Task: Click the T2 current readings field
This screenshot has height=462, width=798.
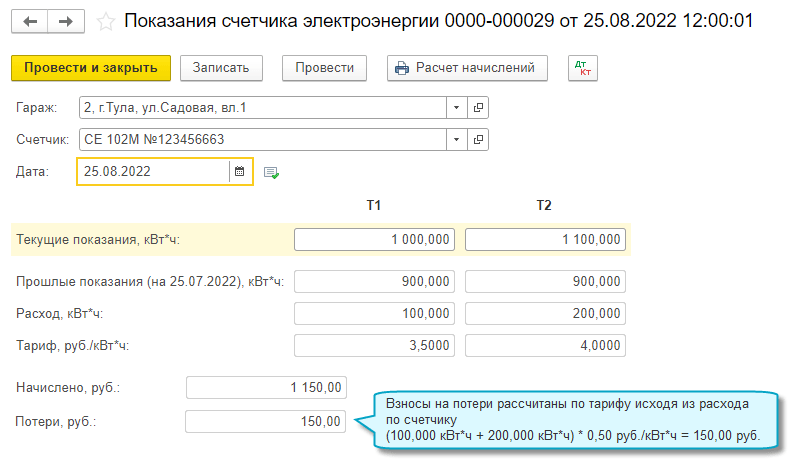Action: tap(546, 240)
